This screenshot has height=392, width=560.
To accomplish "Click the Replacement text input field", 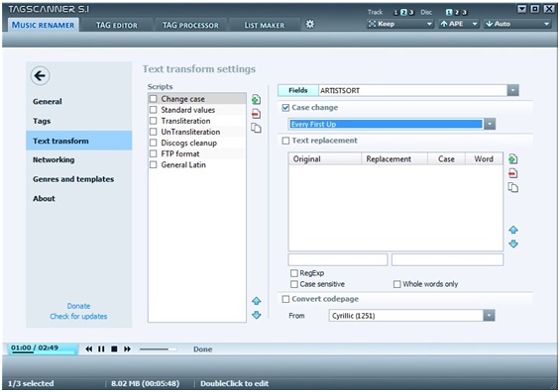I will tap(447, 259).
